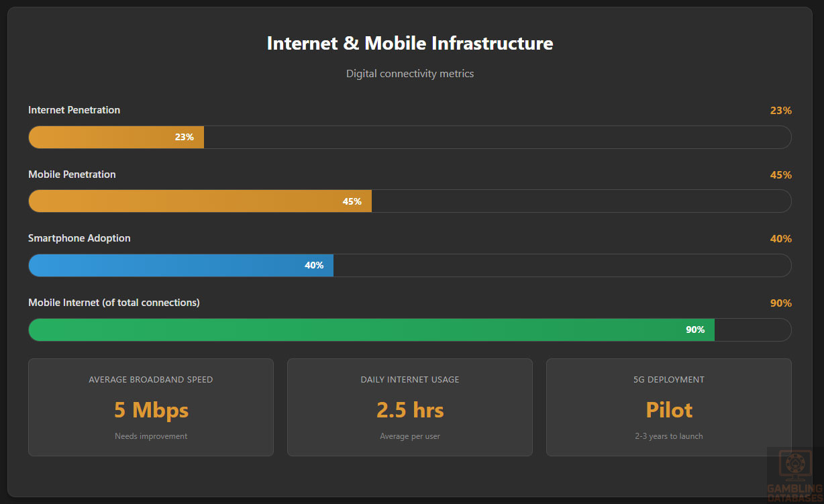
Task: Select the Daily Internet Usage card
Action: (x=410, y=407)
